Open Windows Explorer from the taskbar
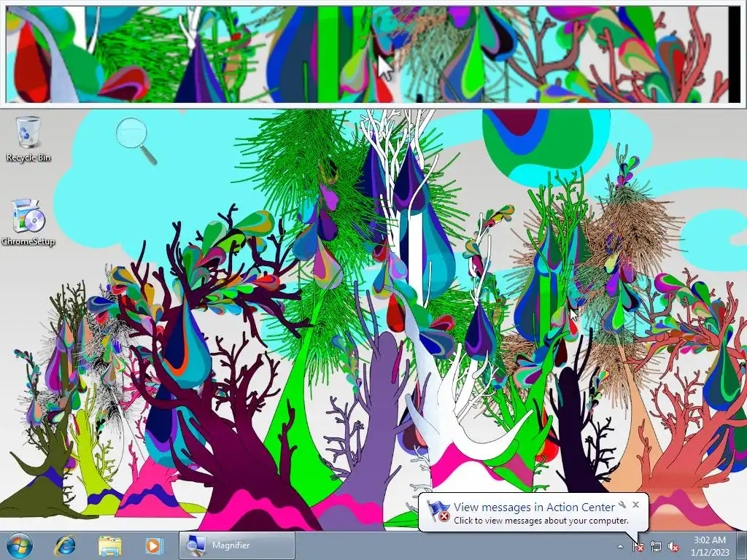 point(109,545)
